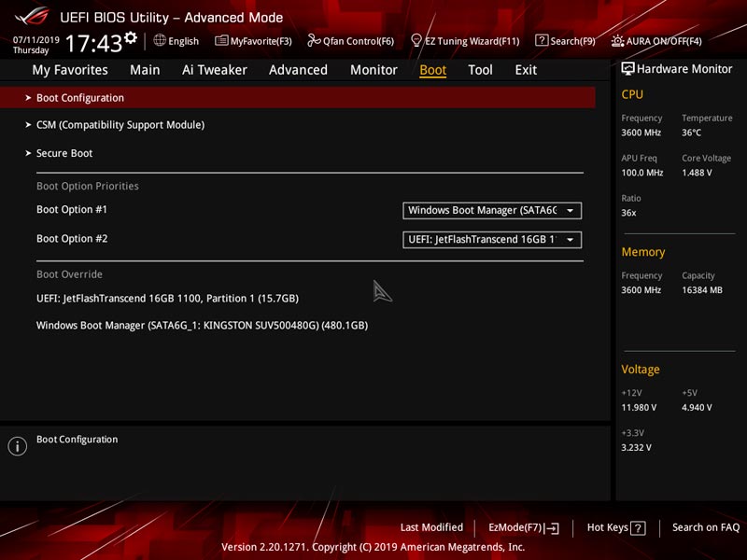Click the Boot Option #2 dropdown arrow
This screenshot has width=747, height=560.
click(570, 240)
